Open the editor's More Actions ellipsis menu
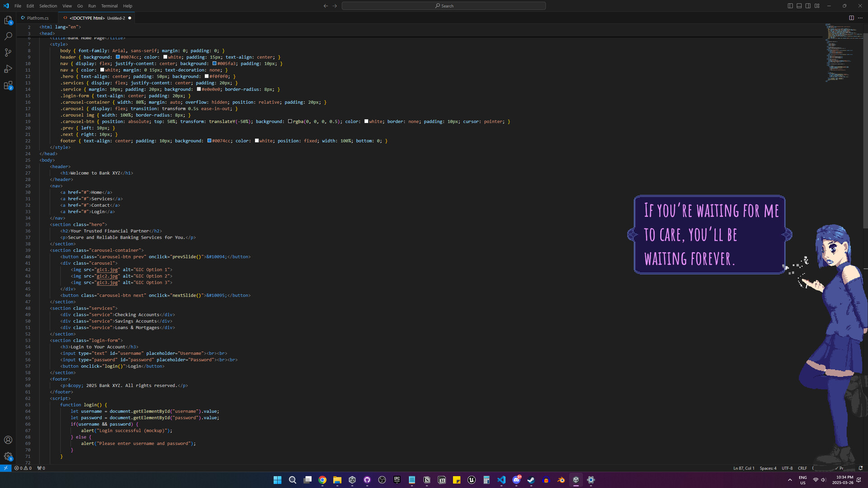 861,18
